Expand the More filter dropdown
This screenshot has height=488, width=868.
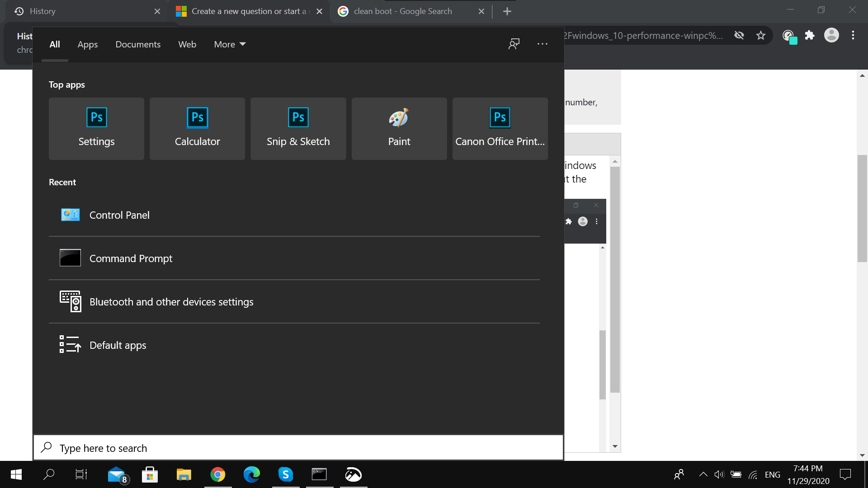[x=230, y=44]
